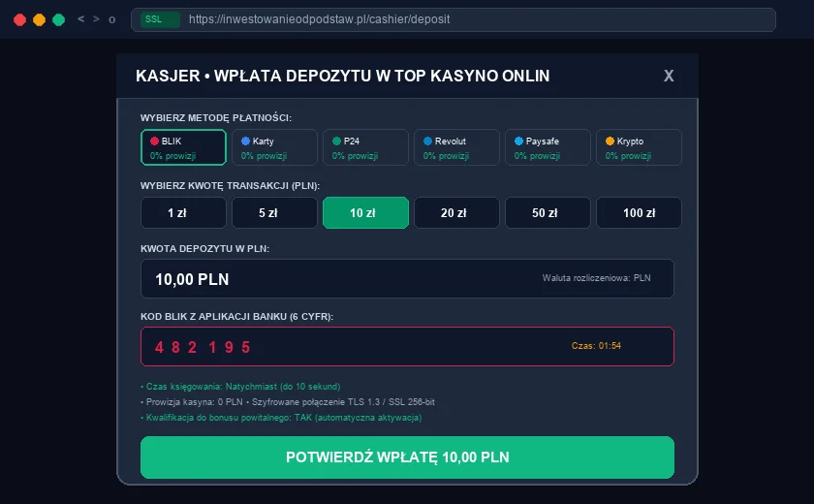Viewport: 814px width, 504px height.
Task: Click the 'Waluta rozliczeniowa: PLN' text
Action: (x=597, y=278)
